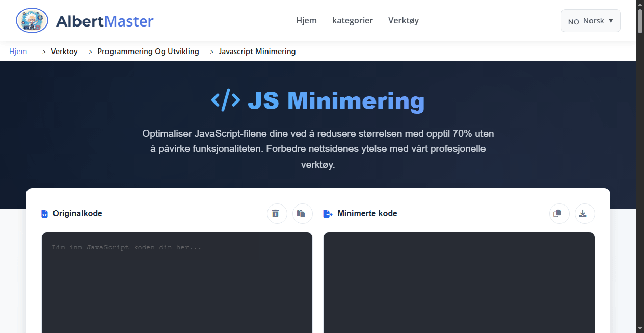The image size is (644, 333).
Task: Click the Verktoy breadcrumb link
Action: [x=64, y=51]
